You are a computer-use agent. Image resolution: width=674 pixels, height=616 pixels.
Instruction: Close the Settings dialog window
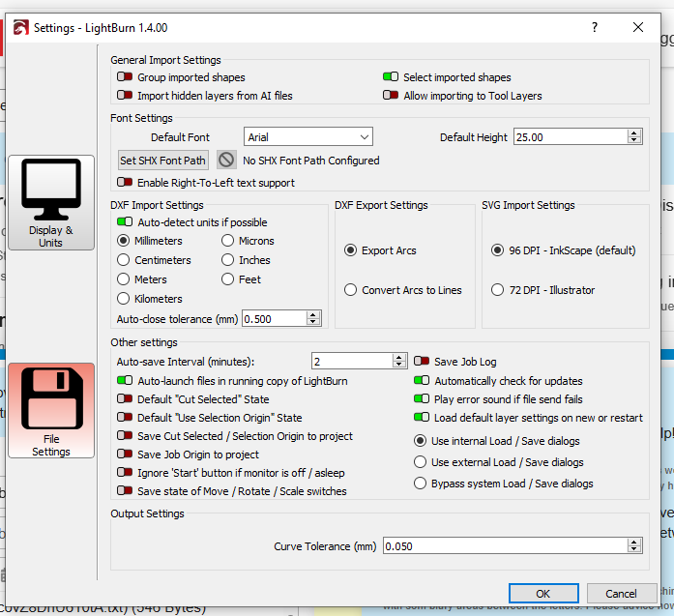[x=638, y=27]
